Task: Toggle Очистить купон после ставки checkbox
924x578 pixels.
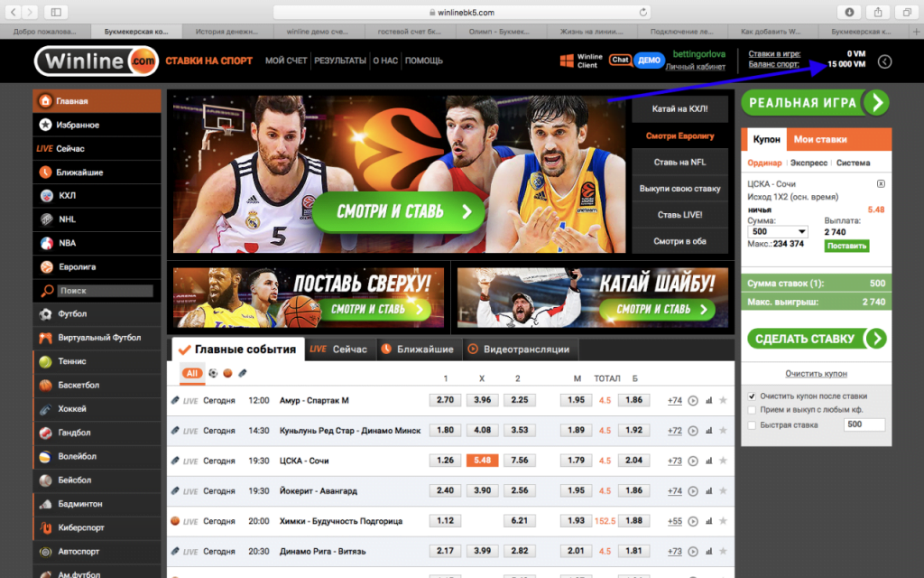Action: 752,396
